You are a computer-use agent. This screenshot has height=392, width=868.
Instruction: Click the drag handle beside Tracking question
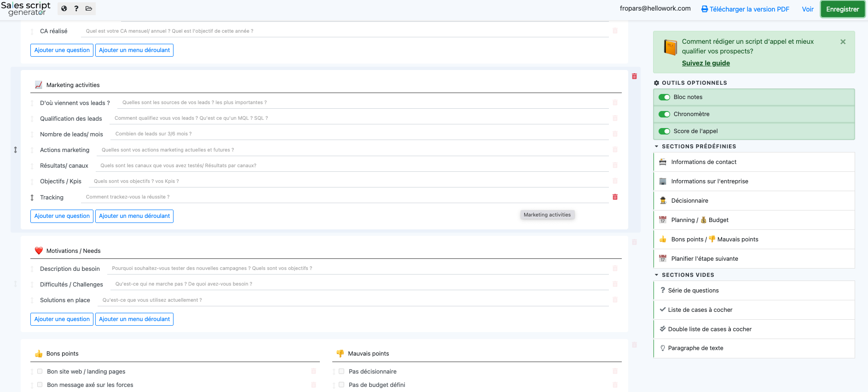32,198
